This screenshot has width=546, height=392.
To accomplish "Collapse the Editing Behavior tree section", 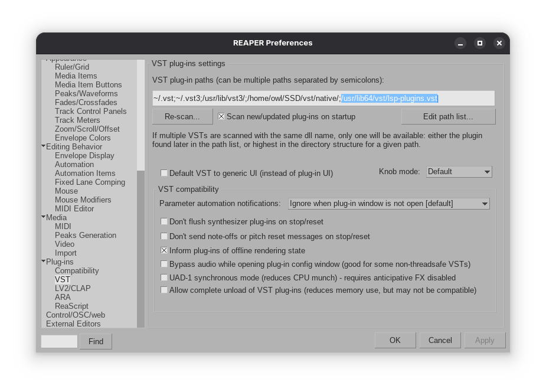I will point(44,146).
